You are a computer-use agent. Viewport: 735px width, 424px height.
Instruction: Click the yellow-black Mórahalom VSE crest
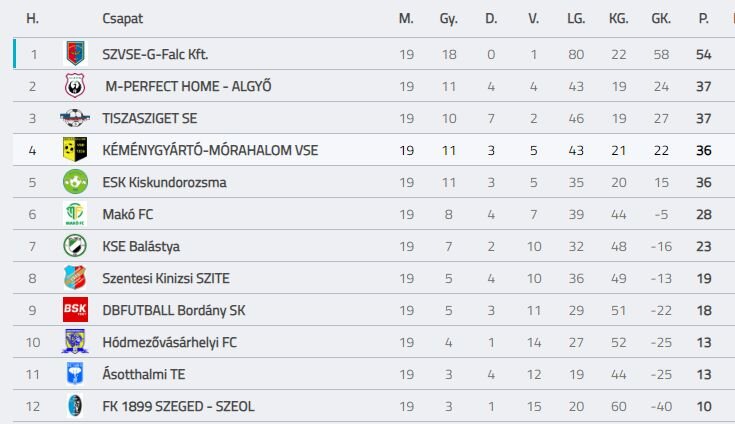click(x=75, y=149)
